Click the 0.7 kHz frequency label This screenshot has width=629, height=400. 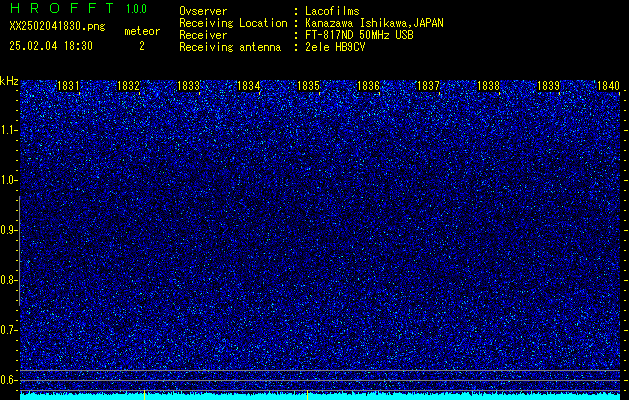pyautogui.click(x=7, y=330)
